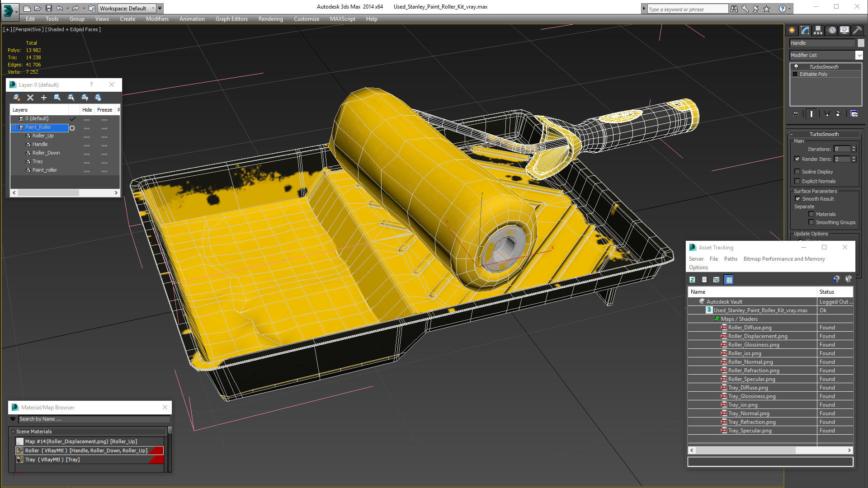The image size is (868, 488).
Task: Select Tray_Diffuse.png asset row
Action: [748, 388]
